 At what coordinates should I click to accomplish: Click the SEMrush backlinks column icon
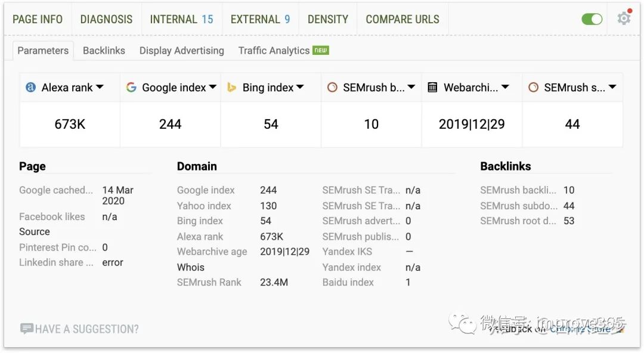click(x=332, y=87)
